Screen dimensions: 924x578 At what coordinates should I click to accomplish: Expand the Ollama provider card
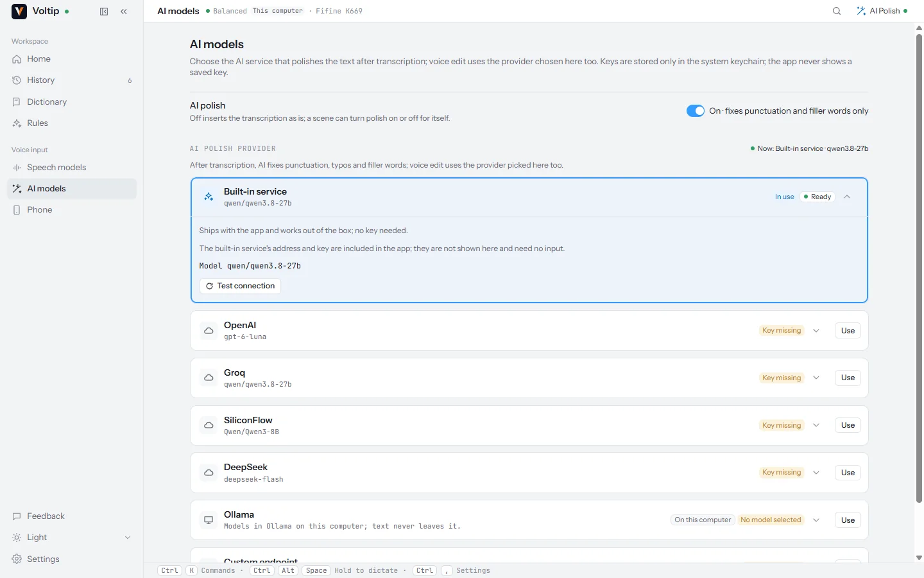click(x=816, y=520)
